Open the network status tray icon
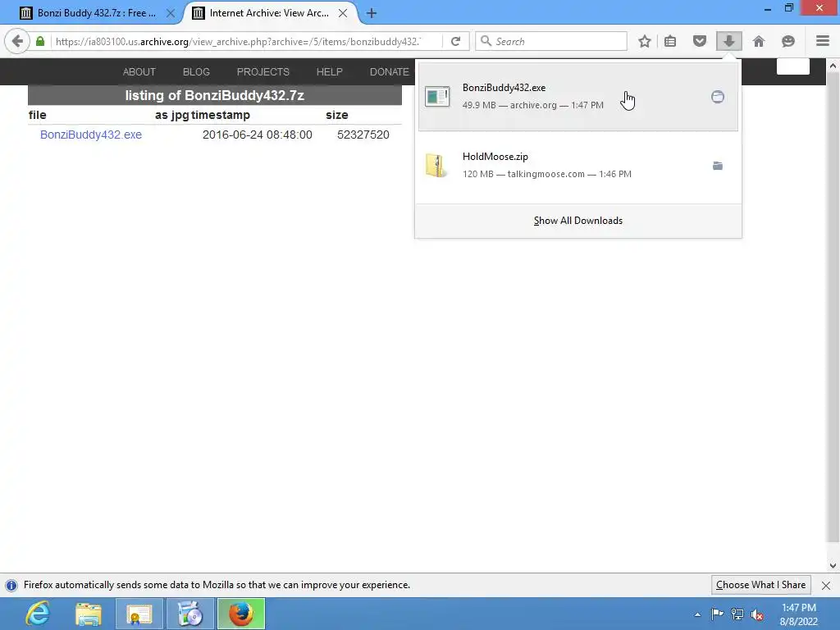Viewport: 840px width, 630px height. tap(737, 614)
